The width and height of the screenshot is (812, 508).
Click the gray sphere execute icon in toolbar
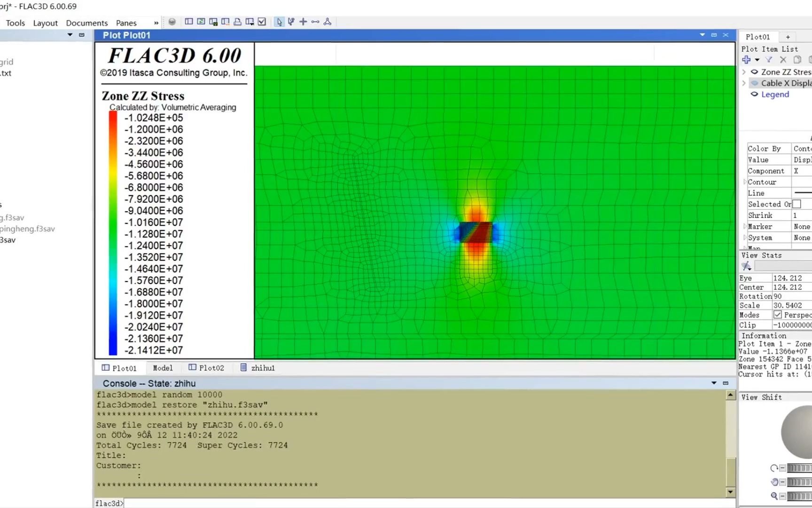[x=172, y=22]
